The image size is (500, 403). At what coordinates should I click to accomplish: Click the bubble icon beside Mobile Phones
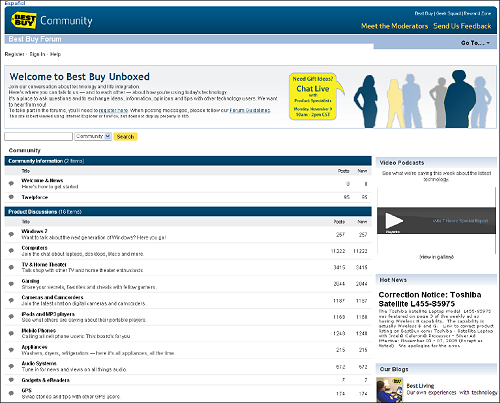click(11, 333)
